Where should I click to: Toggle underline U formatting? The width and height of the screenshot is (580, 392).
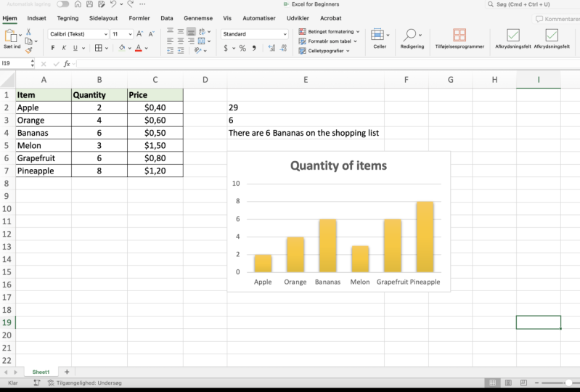(75, 48)
